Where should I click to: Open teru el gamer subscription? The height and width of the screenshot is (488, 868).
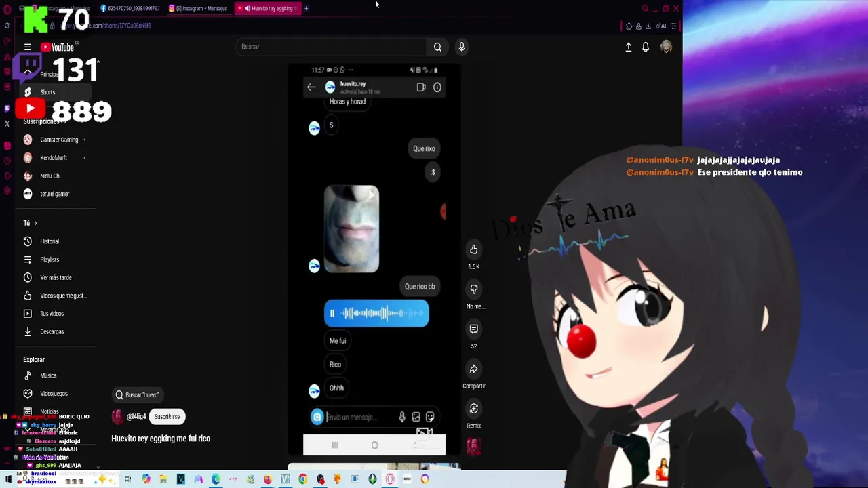pos(54,194)
